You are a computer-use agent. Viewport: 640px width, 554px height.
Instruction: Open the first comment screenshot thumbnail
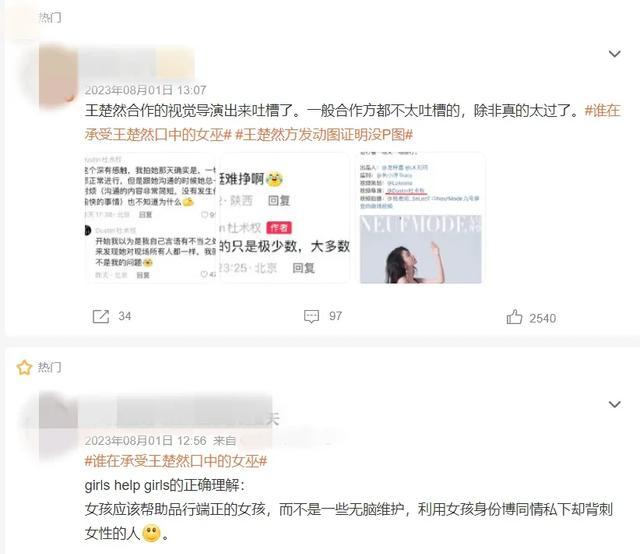pyautogui.click(x=150, y=218)
